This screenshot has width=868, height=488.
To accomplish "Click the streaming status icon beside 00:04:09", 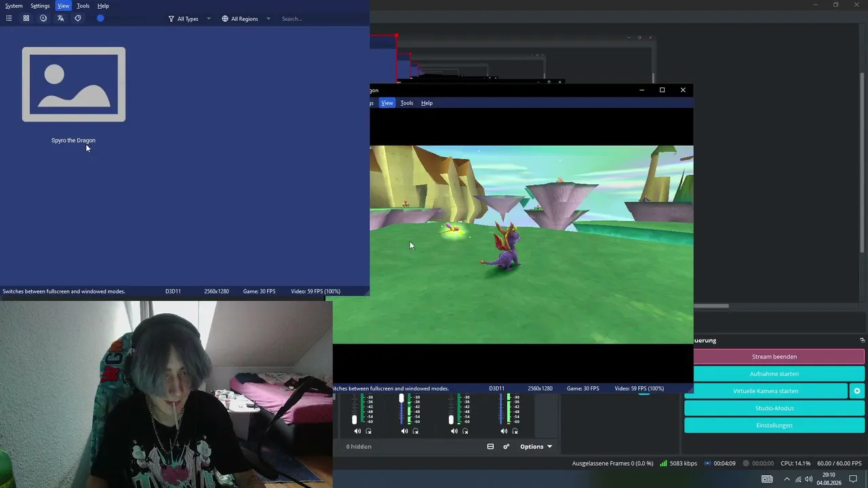I will click(707, 464).
